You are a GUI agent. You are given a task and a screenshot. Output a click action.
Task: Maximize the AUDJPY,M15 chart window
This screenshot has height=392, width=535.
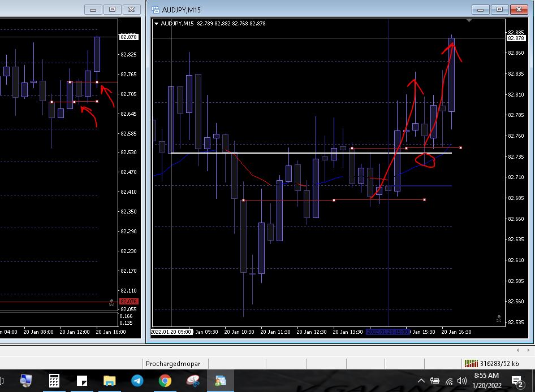(x=500, y=10)
